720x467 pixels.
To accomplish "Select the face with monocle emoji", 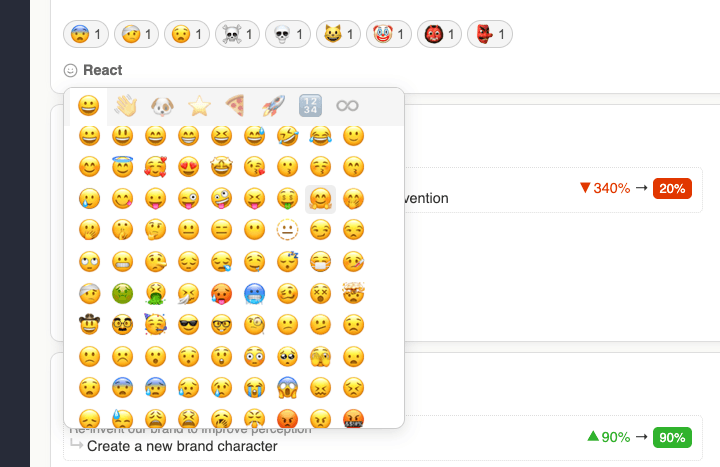I will (254, 326).
